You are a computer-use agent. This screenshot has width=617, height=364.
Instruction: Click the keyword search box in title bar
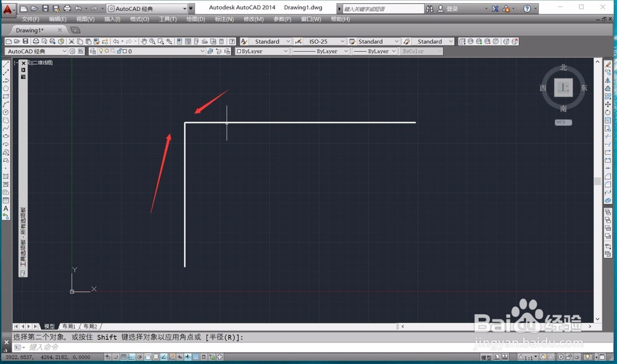point(384,9)
